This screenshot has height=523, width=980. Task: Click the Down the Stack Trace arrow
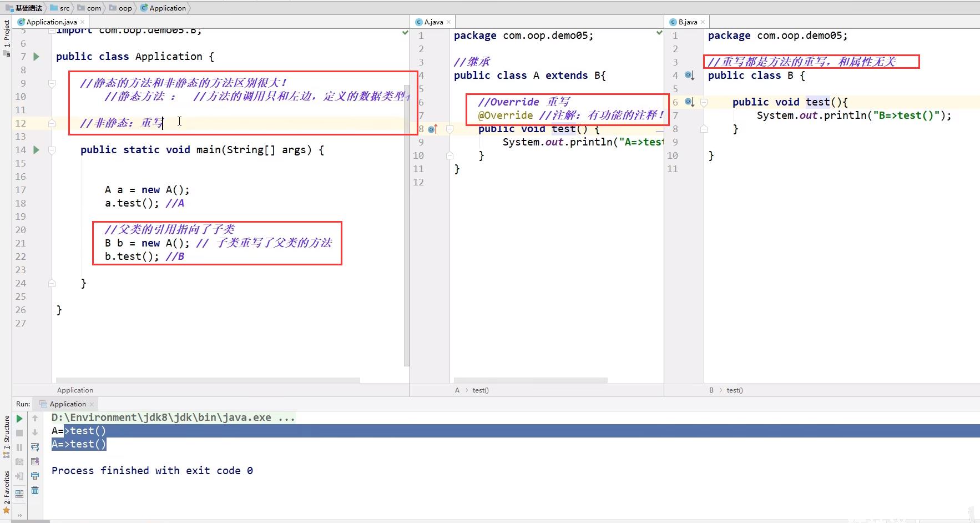click(x=35, y=433)
